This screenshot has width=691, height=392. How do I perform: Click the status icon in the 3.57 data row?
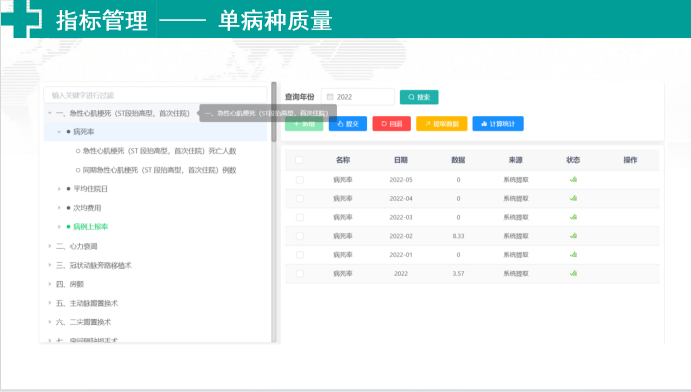[x=573, y=273]
